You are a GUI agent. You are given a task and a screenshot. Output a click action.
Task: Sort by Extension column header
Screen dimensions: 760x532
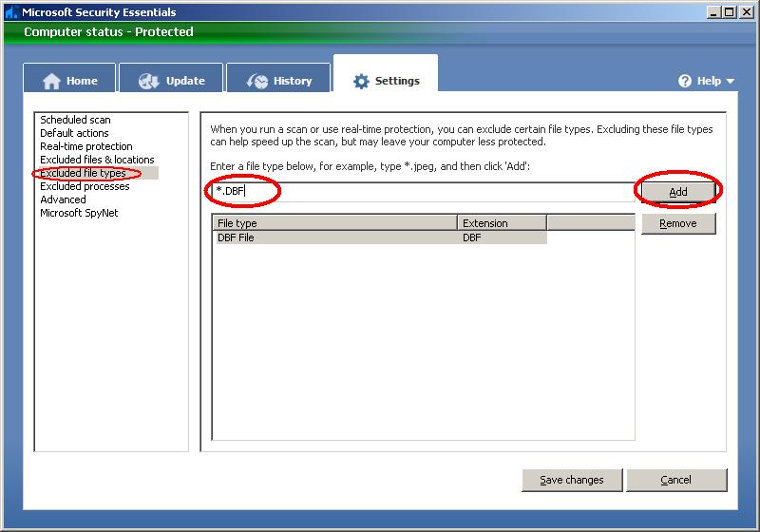501,223
